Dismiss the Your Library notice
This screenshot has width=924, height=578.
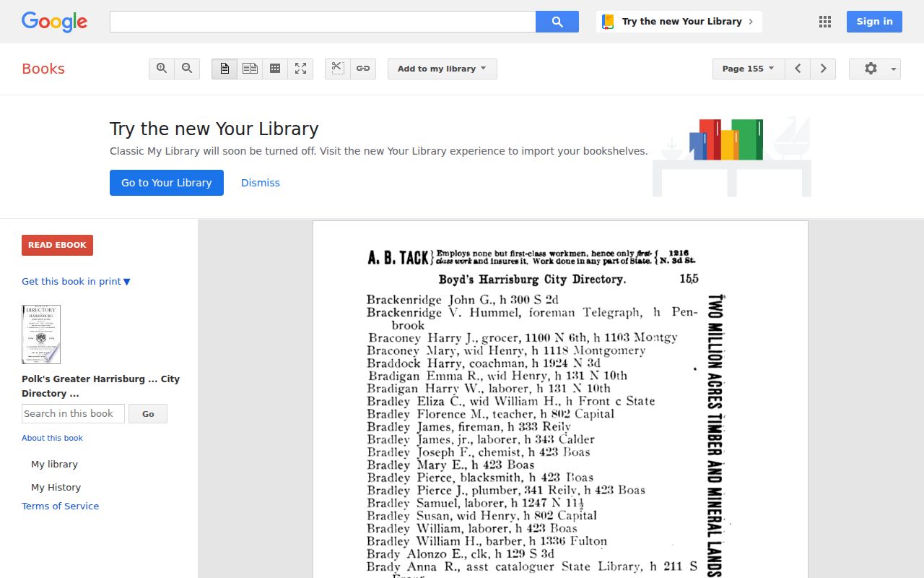click(x=261, y=183)
